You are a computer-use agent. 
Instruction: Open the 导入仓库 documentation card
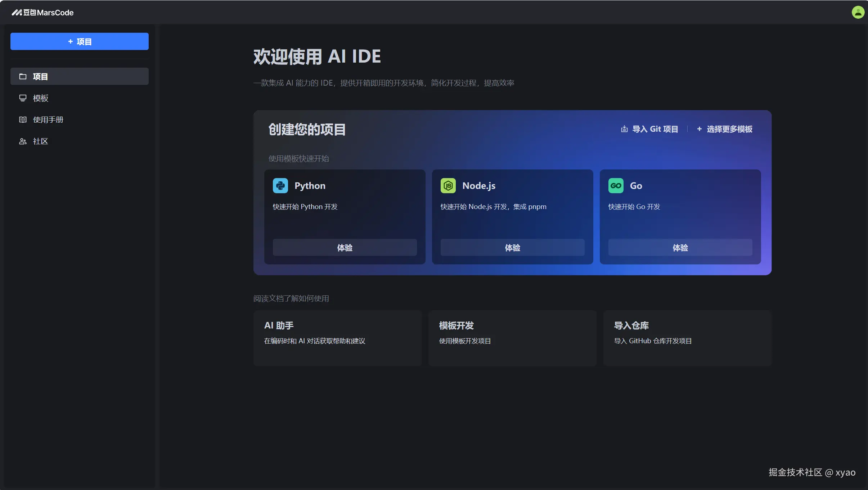[687, 337]
